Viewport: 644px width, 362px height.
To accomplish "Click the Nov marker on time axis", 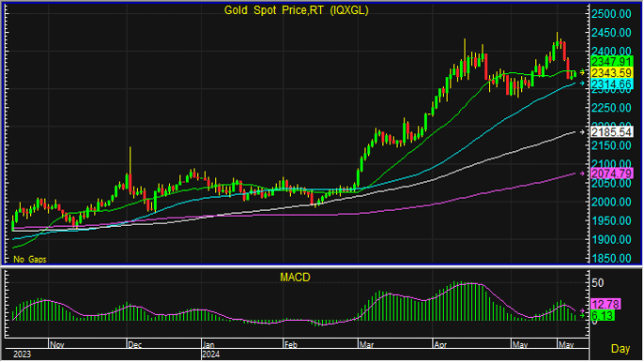I will pyautogui.click(x=56, y=345).
